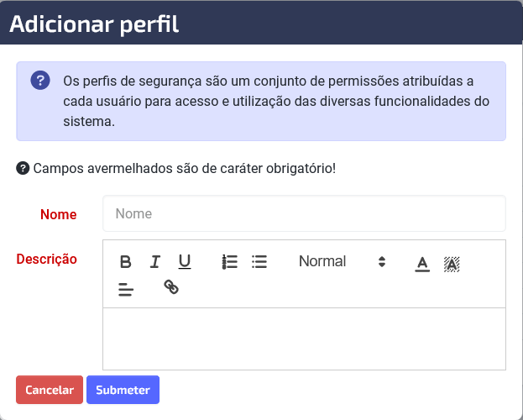
Task: Insert a bulleted list in the description
Action: click(x=259, y=262)
